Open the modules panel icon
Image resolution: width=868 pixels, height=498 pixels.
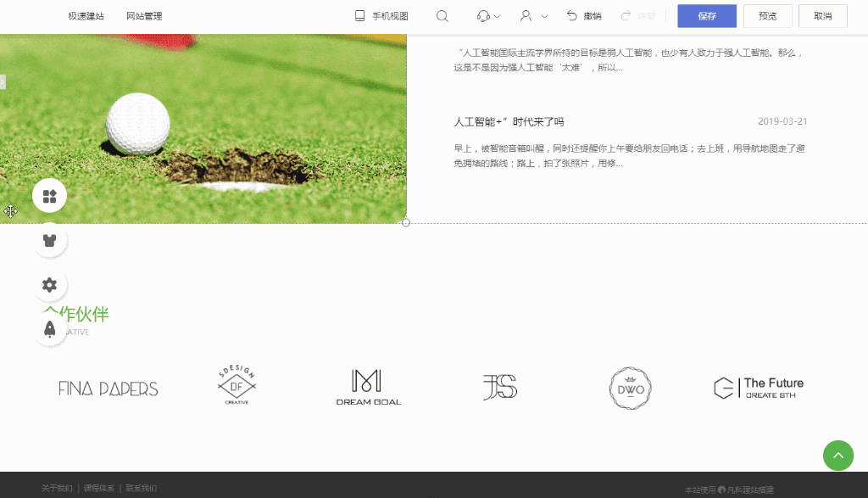(x=49, y=195)
